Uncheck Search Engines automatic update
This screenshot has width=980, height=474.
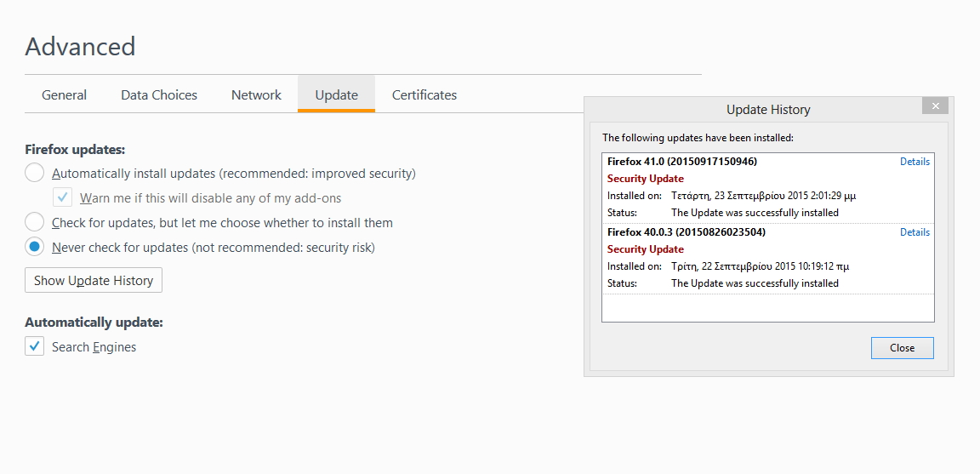(34, 346)
